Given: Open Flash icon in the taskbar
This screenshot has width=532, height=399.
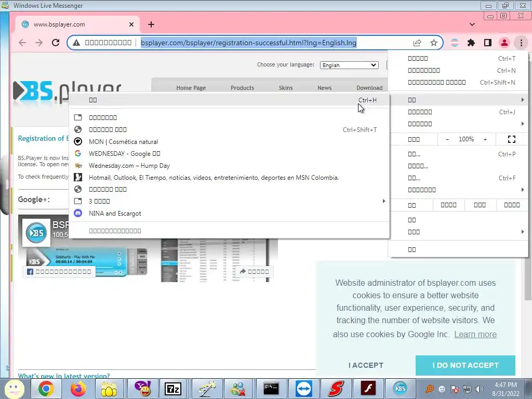Looking at the screenshot, I should point(368,389).
